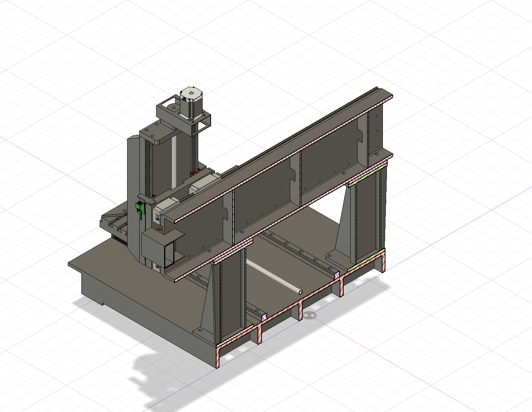This screenshot has width=532, height=412.
Task: Select the green limit switch on the column
Action: pyautogui.click(x=139, y=207)
